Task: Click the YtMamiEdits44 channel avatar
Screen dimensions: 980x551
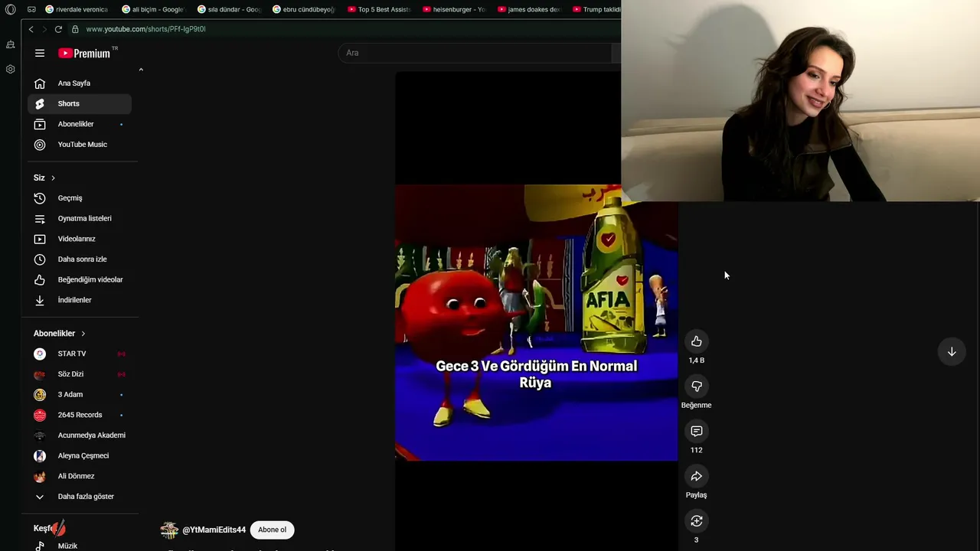Action: point(169,530)
